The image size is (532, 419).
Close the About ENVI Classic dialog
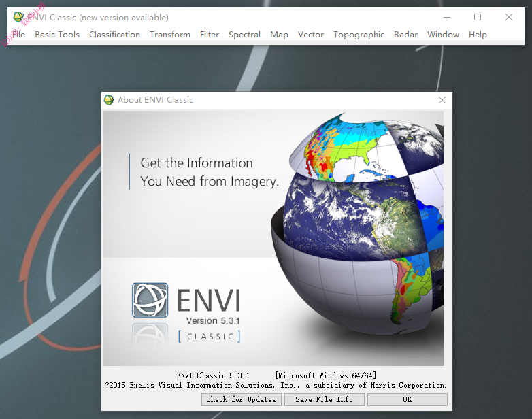tap(442, 100)
